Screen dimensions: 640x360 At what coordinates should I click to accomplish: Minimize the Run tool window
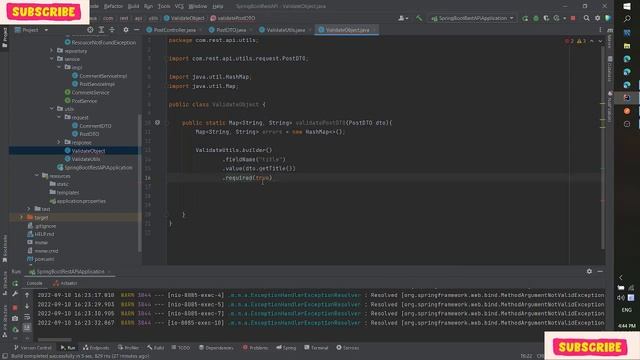[600, 271]
